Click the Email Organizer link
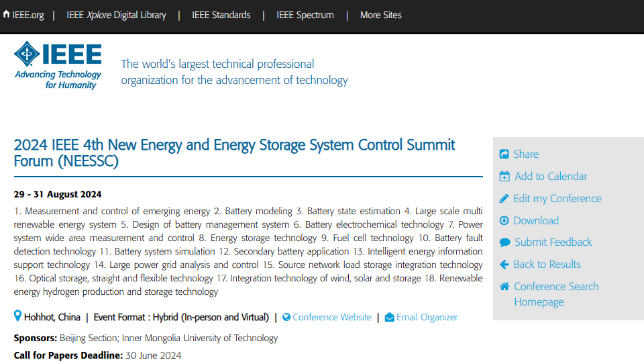 [427, 317]
